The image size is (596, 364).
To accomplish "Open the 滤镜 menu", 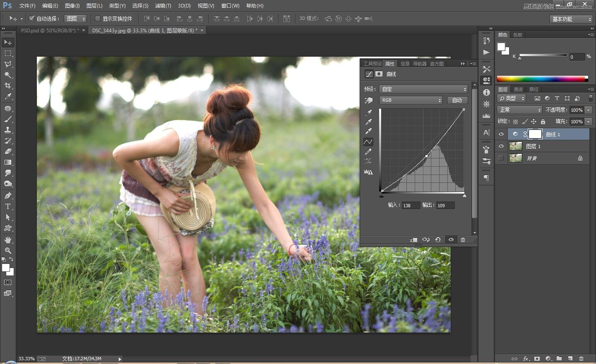I will [162, 5].
